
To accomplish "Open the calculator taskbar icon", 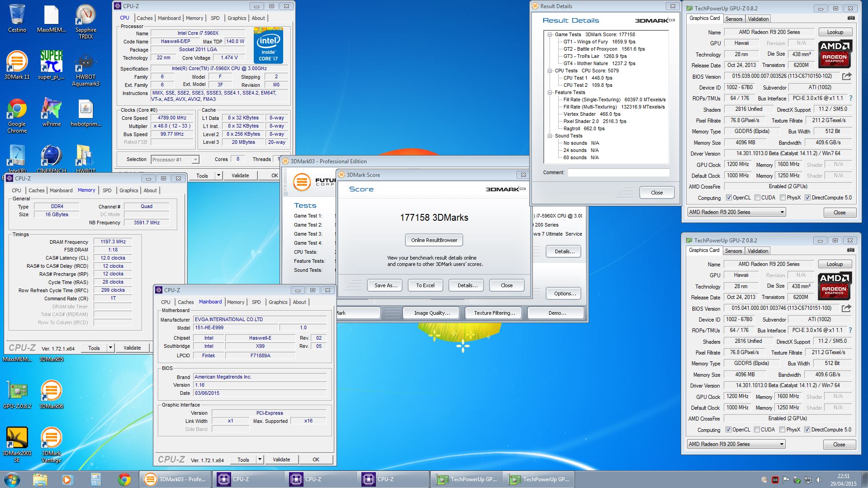I will click(96, 479).
